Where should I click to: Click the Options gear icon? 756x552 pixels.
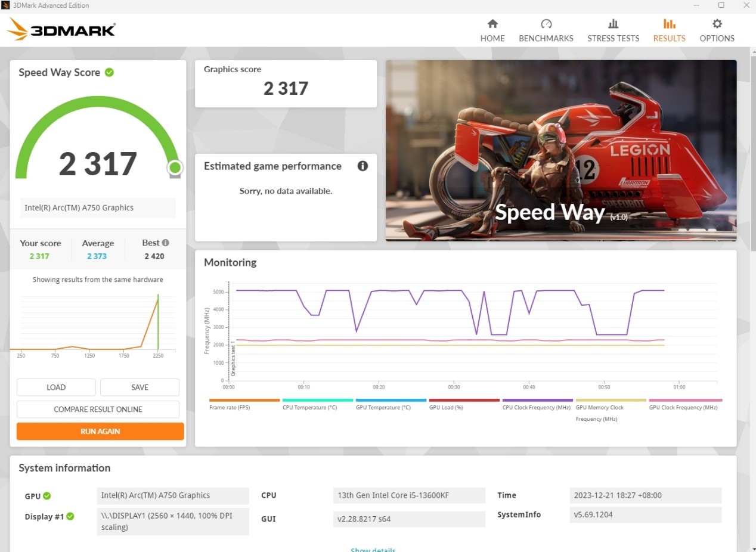tap(717, 24)
